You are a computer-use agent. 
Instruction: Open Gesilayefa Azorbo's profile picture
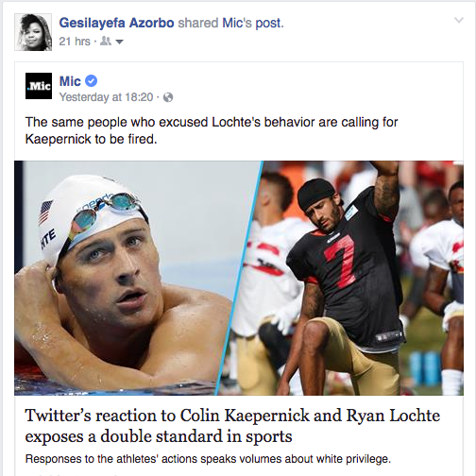click(33, 32)
